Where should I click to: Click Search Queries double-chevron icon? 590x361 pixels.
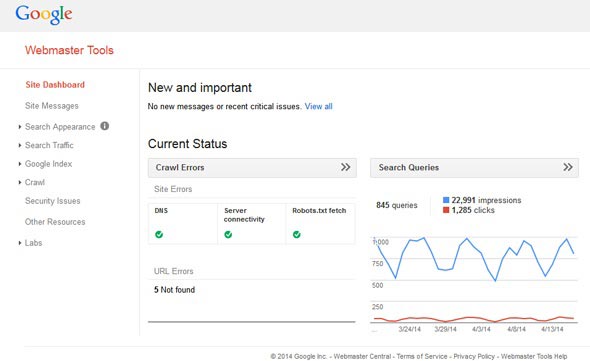point(568,167)
